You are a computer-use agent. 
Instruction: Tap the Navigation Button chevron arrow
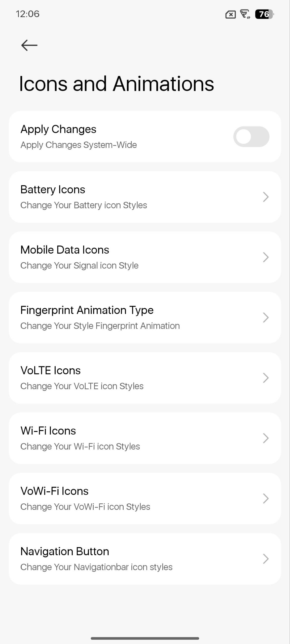pos(266,559)
